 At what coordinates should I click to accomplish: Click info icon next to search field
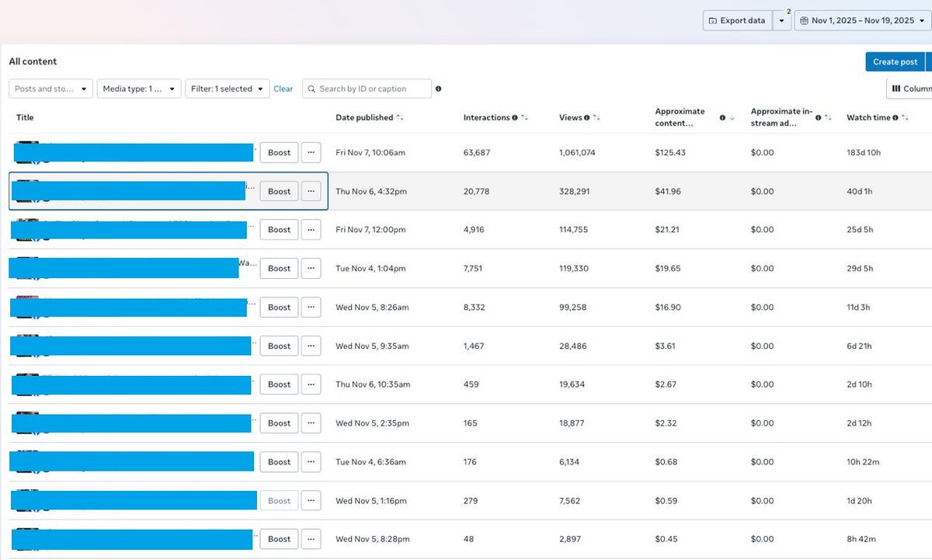point(438,89)
